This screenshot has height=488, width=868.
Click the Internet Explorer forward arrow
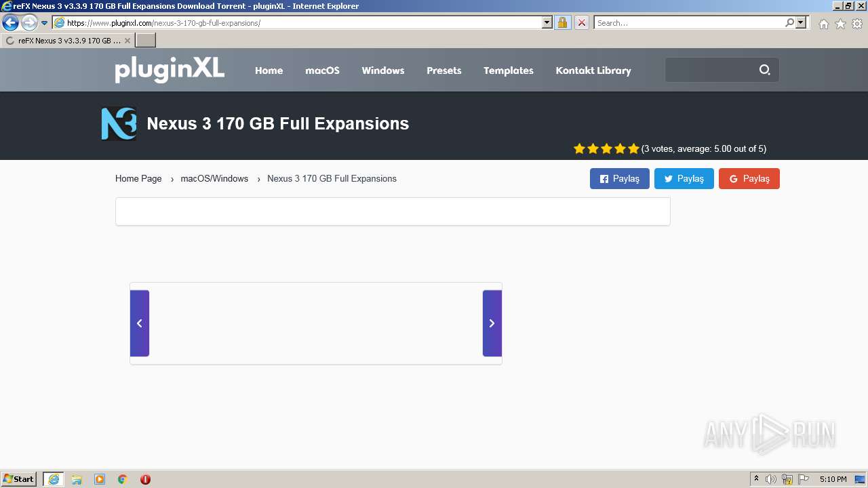pos(29,23)
